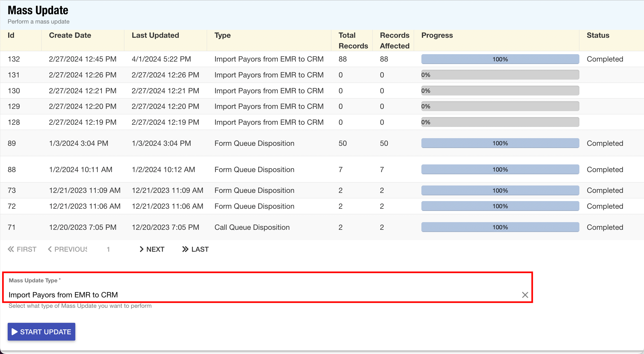This screenshot has width=644, height=354.
Task: Sort by the Create Date column header
Action: pyautogui.click(x=70, y=35)
